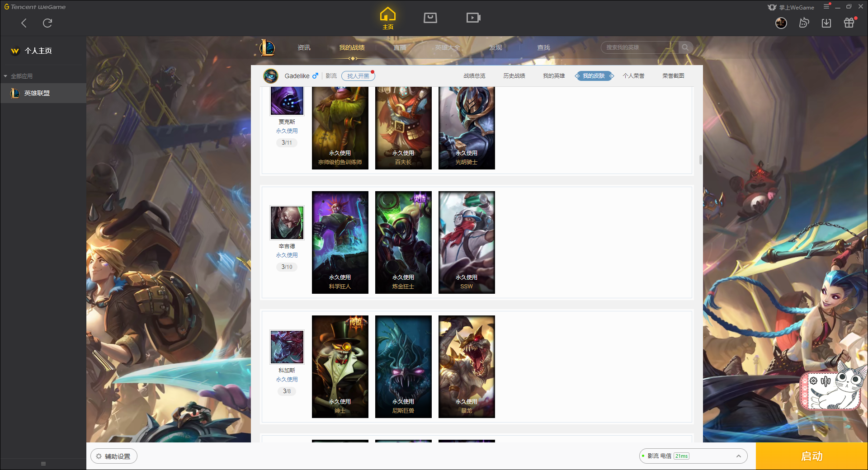Open the 暴龙 skin card
The image size is (868, 470).
point(467,367)
